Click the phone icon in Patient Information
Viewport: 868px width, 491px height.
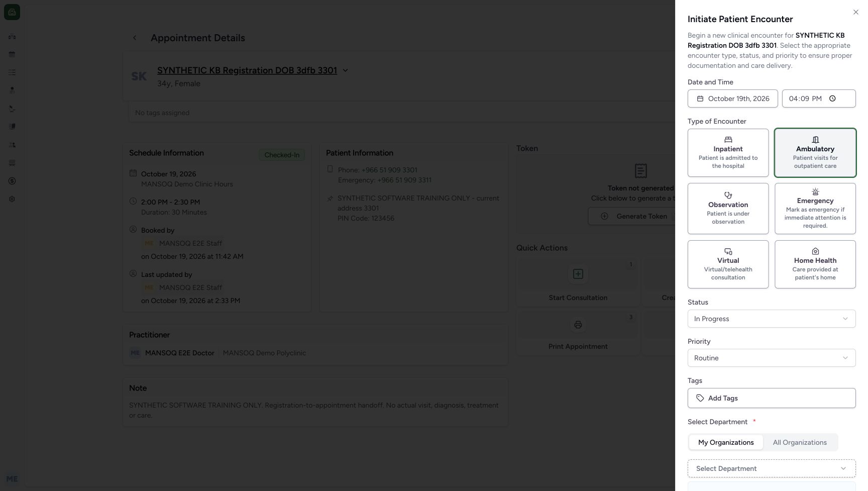[x=330, y=169]
